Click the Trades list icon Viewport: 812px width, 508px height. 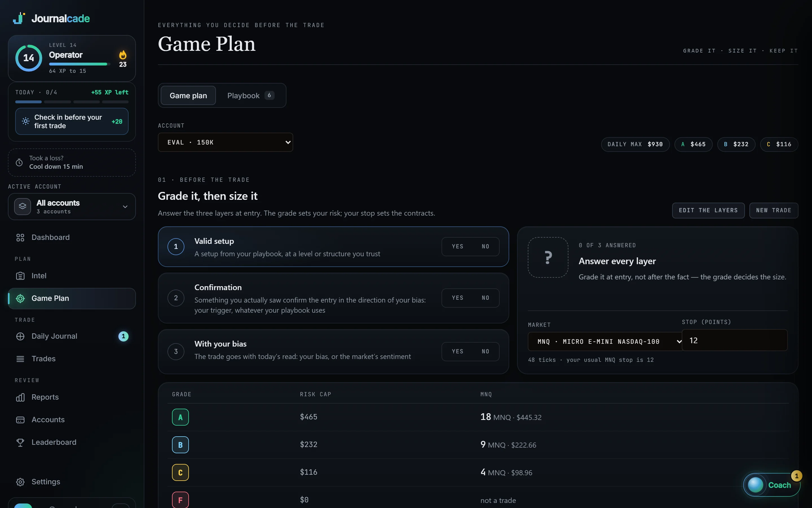coord(20,359)
